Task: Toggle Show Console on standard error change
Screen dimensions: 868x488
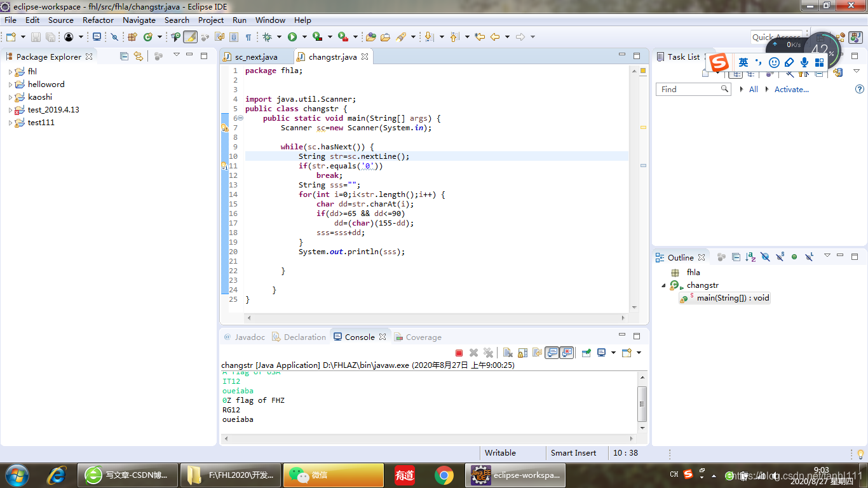Action: tap(567, 353)
